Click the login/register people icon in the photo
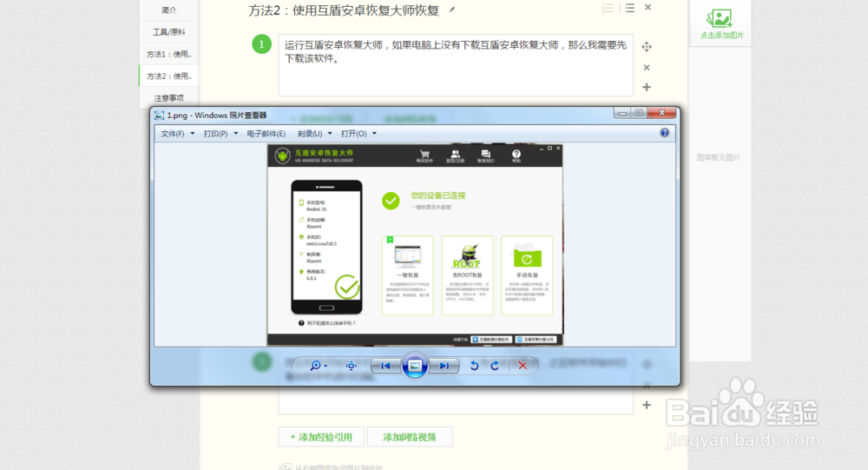Viewport: 868px width, 470px height. coord(455,156)
